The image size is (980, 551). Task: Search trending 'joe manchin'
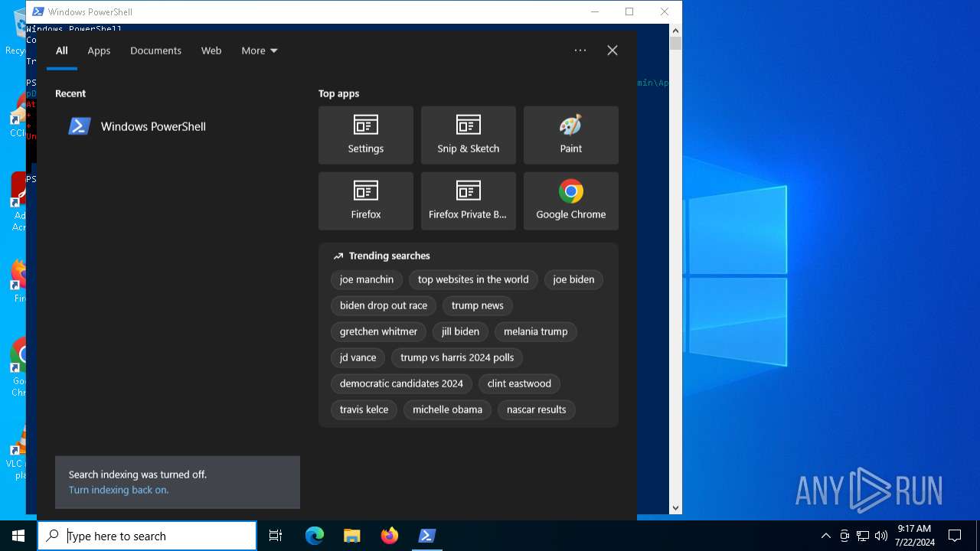point(367,279)
